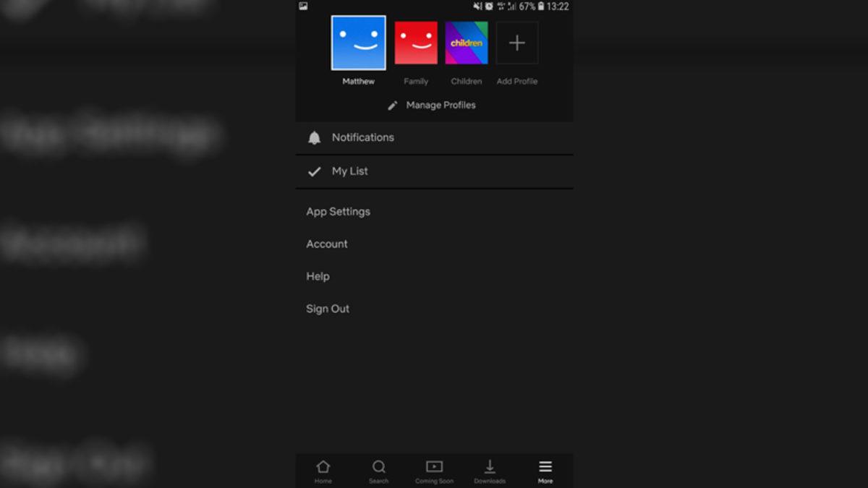Image resolution: width=868 pixels, height=488 pixels.
Task: Open the Children profile avatar
Action: (466, 42)
